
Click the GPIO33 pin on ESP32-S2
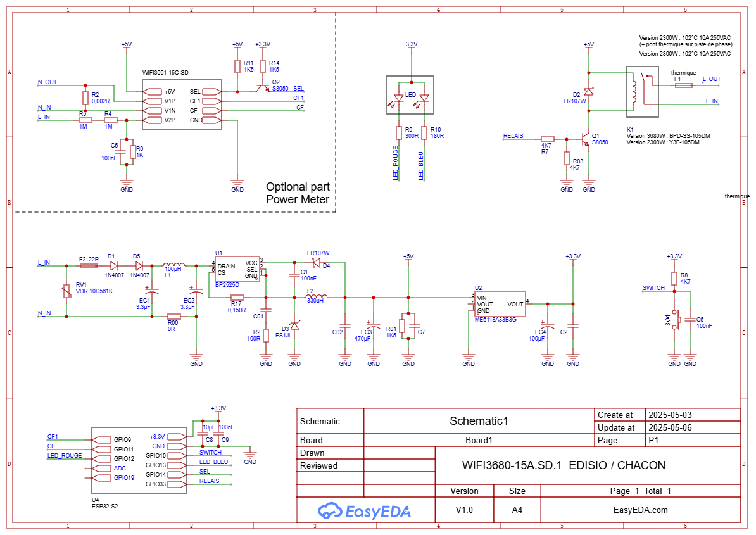click(x=177, y=484)
